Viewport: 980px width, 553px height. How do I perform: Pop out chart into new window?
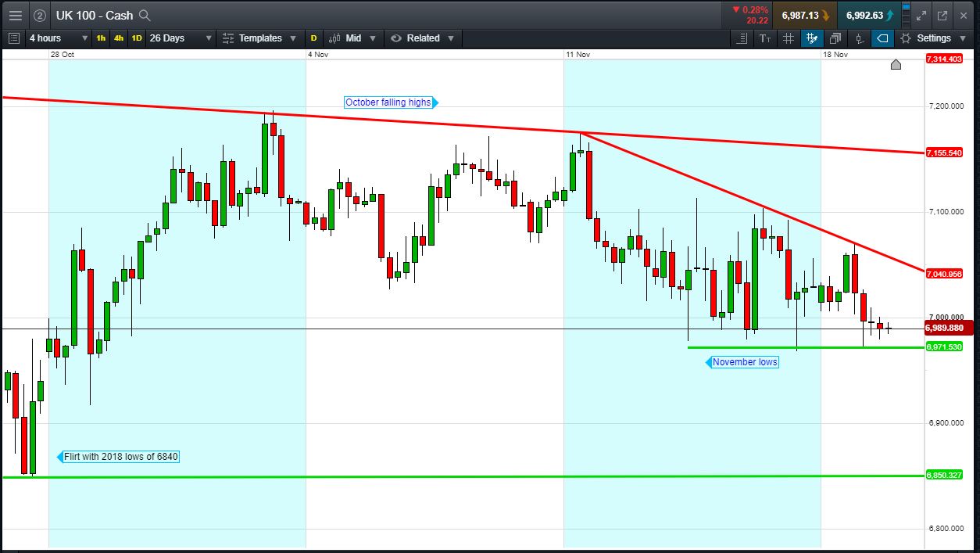tap(942, 15)
